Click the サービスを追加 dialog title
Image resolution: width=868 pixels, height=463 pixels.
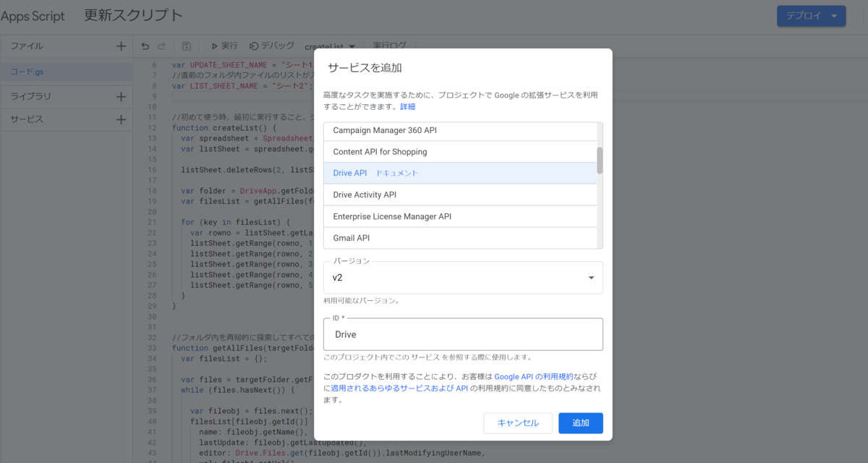point(365,68)
